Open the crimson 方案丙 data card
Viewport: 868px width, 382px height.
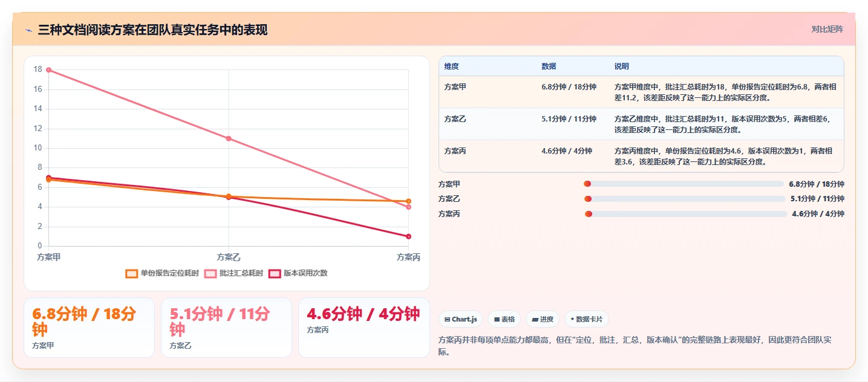pyautogui.click(x=364, y=328)
